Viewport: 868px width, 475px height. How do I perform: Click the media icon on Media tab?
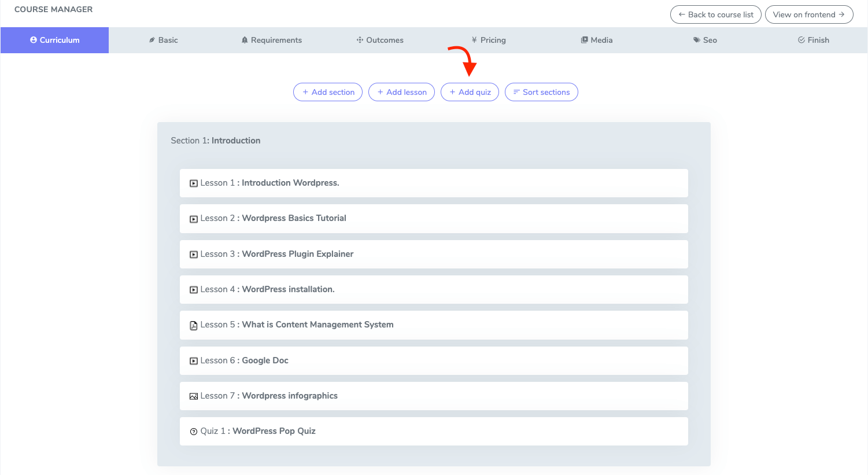point(583,40)
